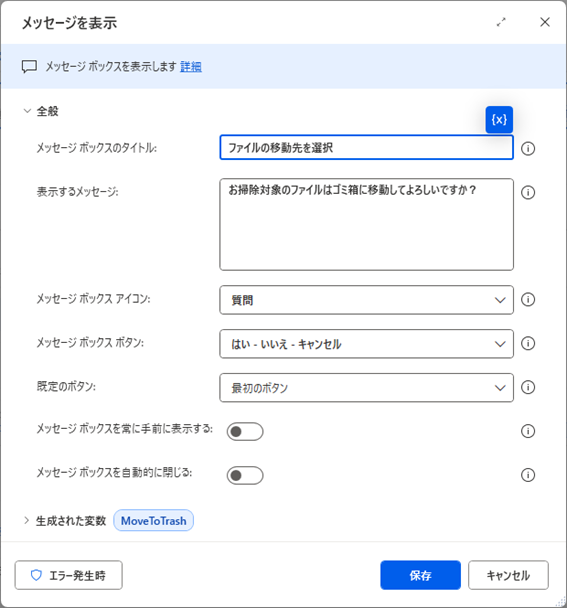Show info for always-on-top option
The height and width of the screenshot is (608, 567).
(528, 431)
